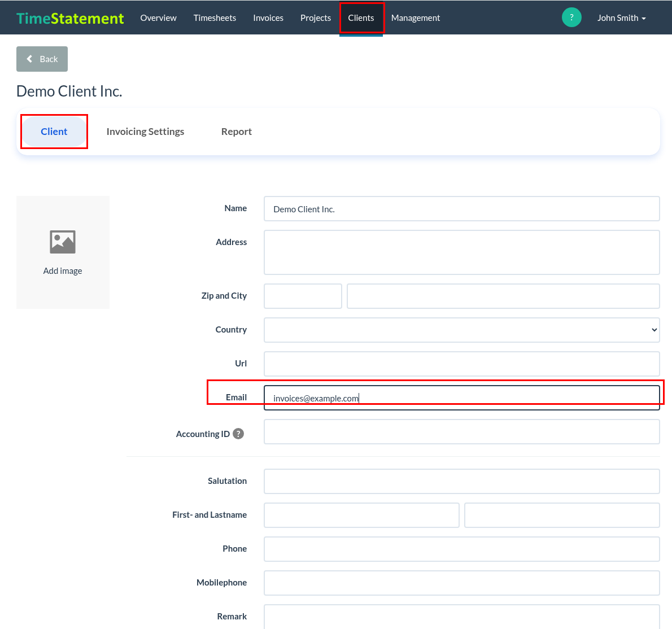Open the Management menu
This screenshot has width=672, height=629.
point(415,18)
